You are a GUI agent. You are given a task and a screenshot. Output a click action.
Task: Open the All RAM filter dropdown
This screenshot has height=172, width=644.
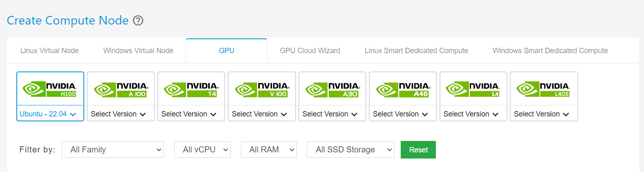[x=269, y=150]
